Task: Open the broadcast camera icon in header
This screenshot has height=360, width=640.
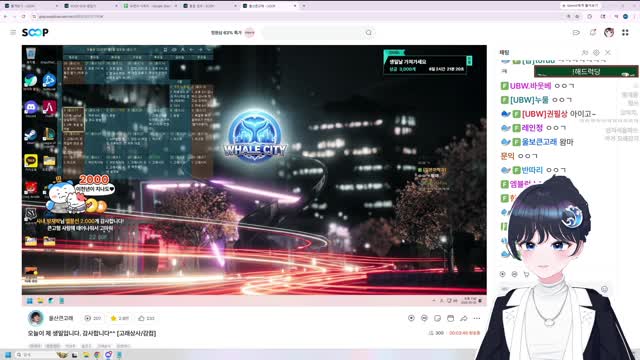Action: 576,32
